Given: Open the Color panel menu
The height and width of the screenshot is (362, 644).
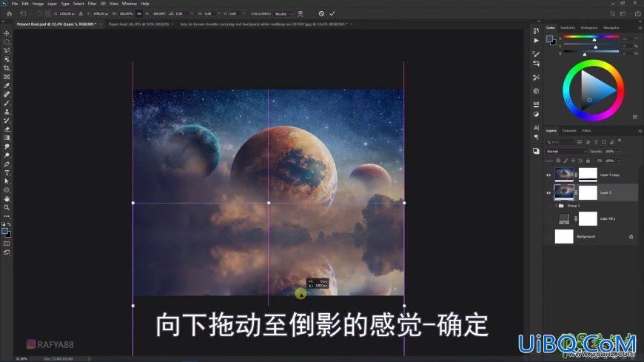Looking at the screenshot, I should click(x=640, y=27).
